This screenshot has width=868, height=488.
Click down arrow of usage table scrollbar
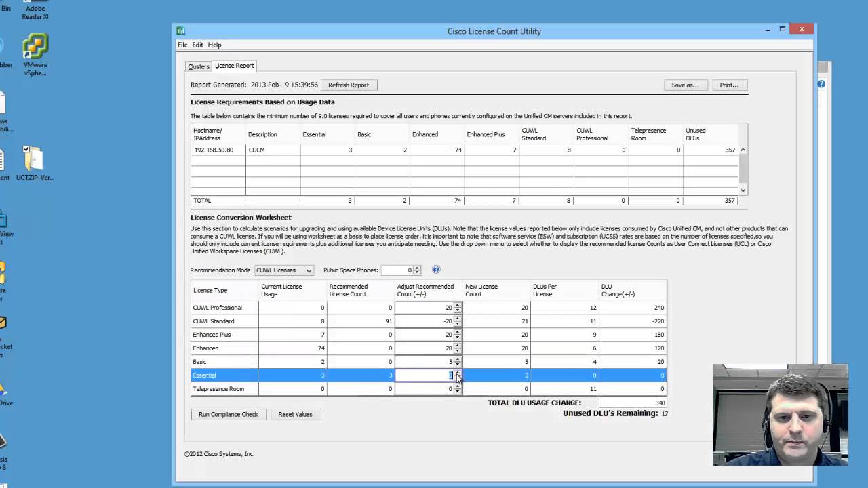[743, 190]
